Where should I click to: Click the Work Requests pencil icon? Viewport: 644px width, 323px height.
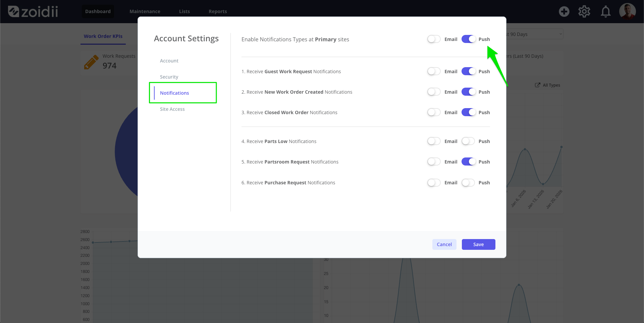[91, 62]
